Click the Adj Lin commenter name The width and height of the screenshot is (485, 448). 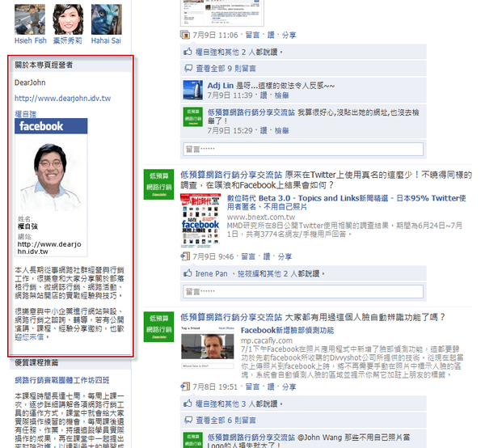[x=220, y=86]
